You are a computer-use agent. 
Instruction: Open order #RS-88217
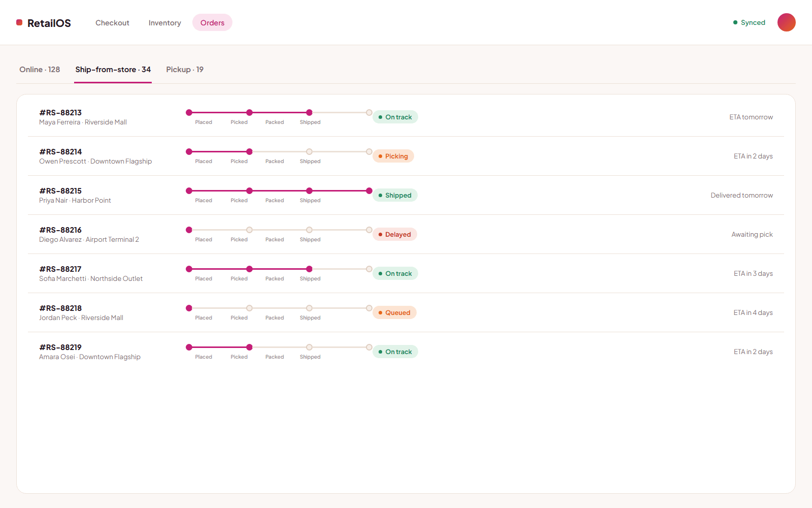406,273
